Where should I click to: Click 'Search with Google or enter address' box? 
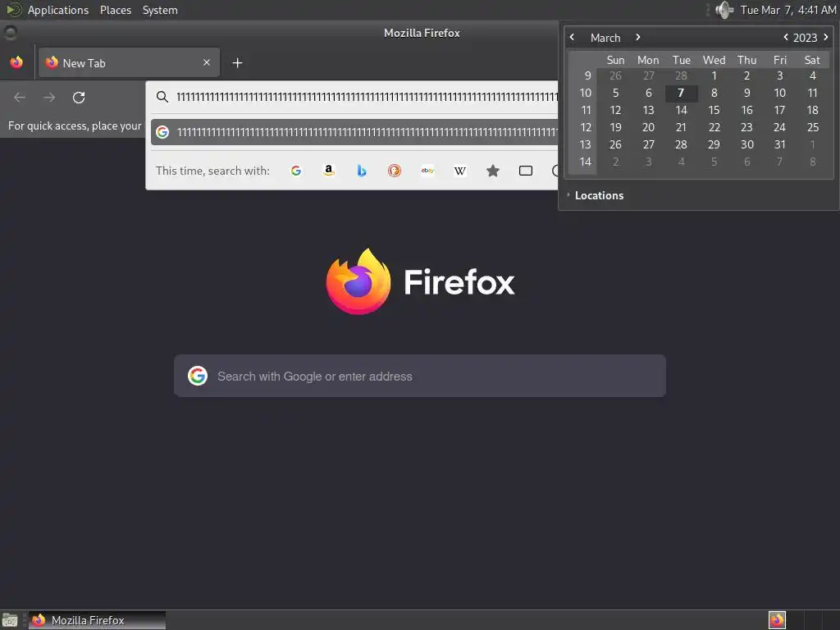420,376
